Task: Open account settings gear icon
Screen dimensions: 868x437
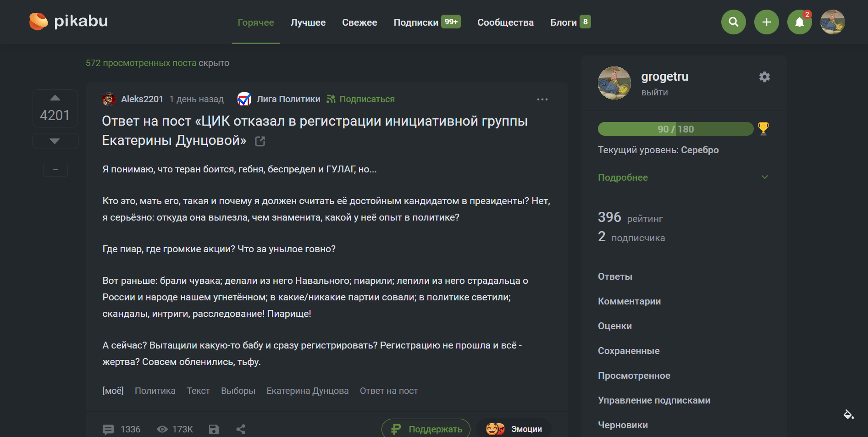Action: click(x=764, y=77)
